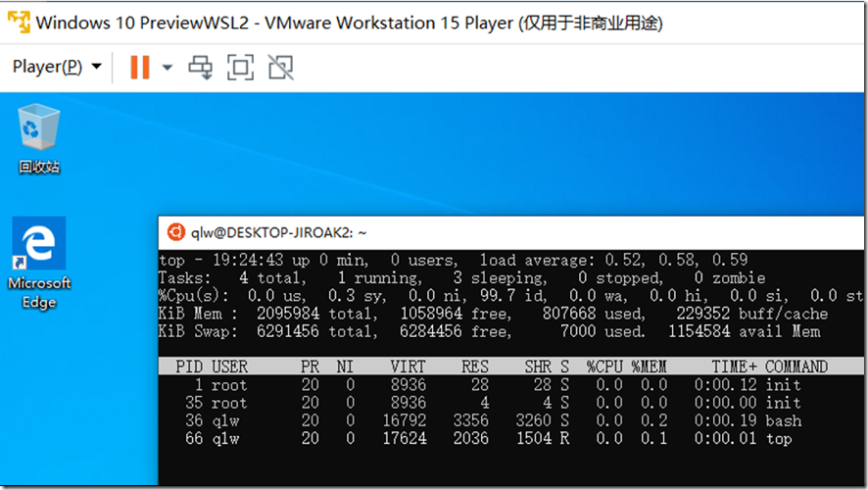This screenshot has width=868, height=490.
Task: Click terminal title qlw@DESKTOP-JIROAK2
Action: point(278,232)
